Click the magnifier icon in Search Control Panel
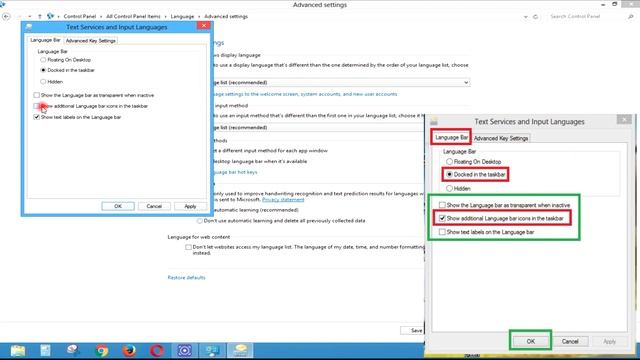This screenshot has height=360, width=640. point(631,16)
